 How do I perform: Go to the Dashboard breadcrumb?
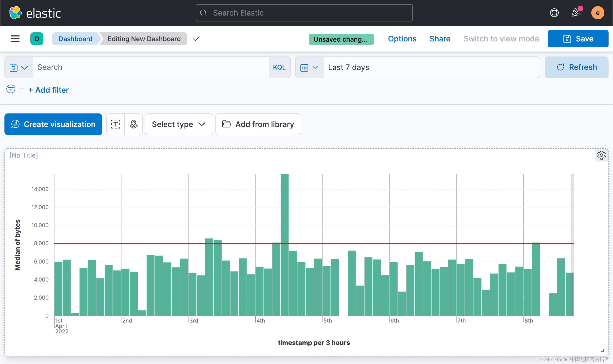pyautogui.click(x=76, y=39)
